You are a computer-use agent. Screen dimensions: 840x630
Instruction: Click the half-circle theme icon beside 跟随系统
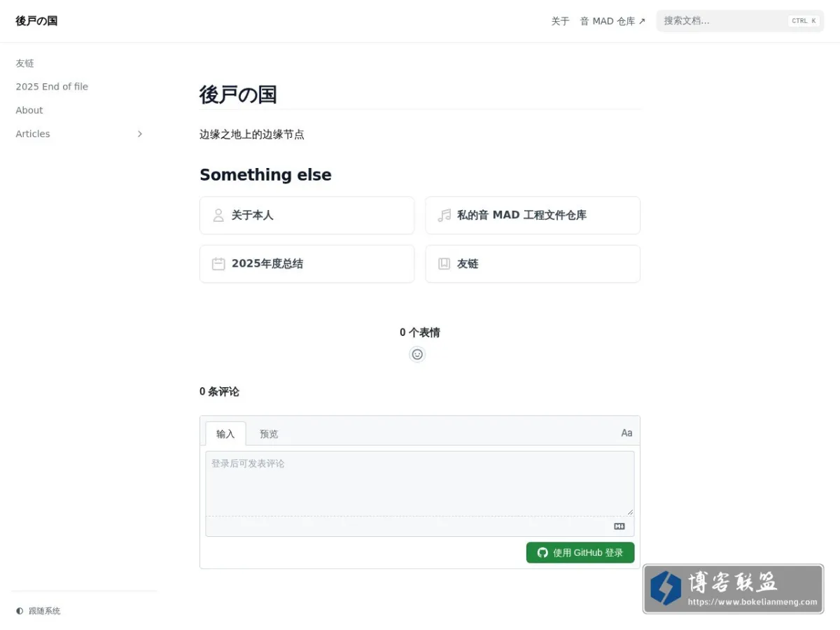20,611
